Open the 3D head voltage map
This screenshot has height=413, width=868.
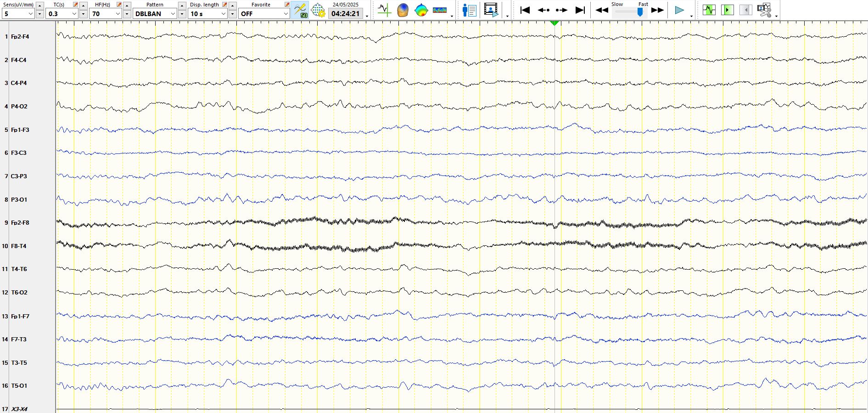[403, 10]
